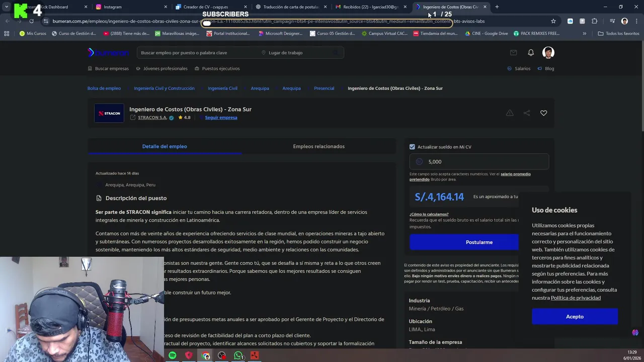Go to Bolsa de empleo breadcrumb
Image resolution: width=644 pixels, height=362 pixels.
tap(104, 88)
